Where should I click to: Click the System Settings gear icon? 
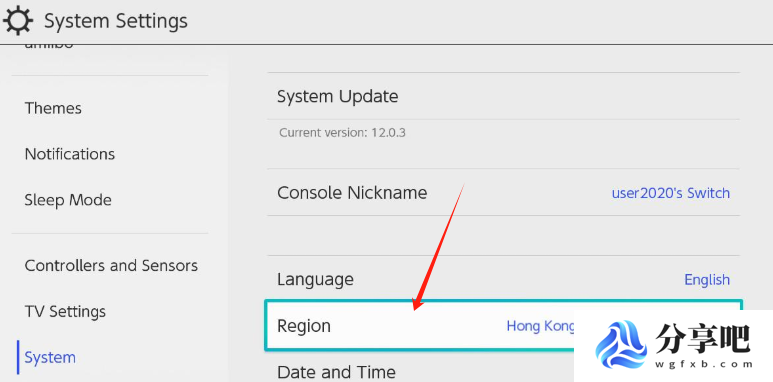tap(18, 21)
